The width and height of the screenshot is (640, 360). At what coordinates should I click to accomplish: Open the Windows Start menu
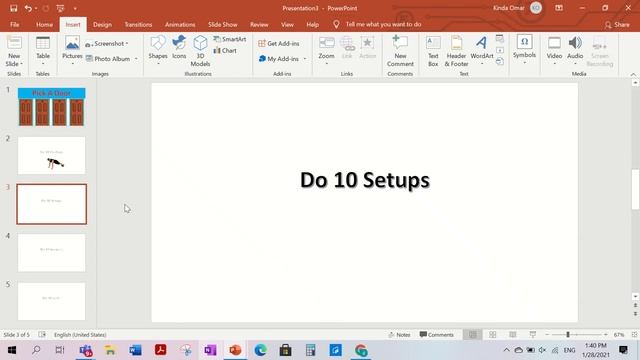pyautogui.click(x=11, y=350)
